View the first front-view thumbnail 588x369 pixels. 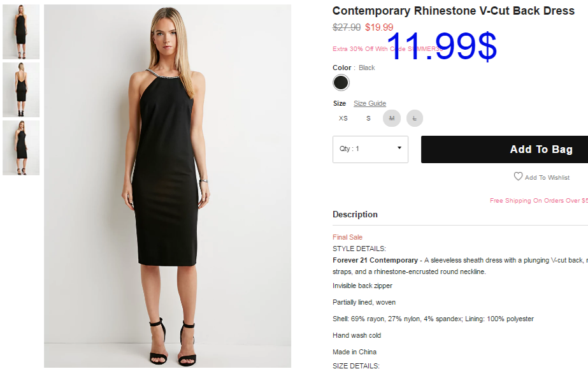pyautogui.click(x=21, y=32)
